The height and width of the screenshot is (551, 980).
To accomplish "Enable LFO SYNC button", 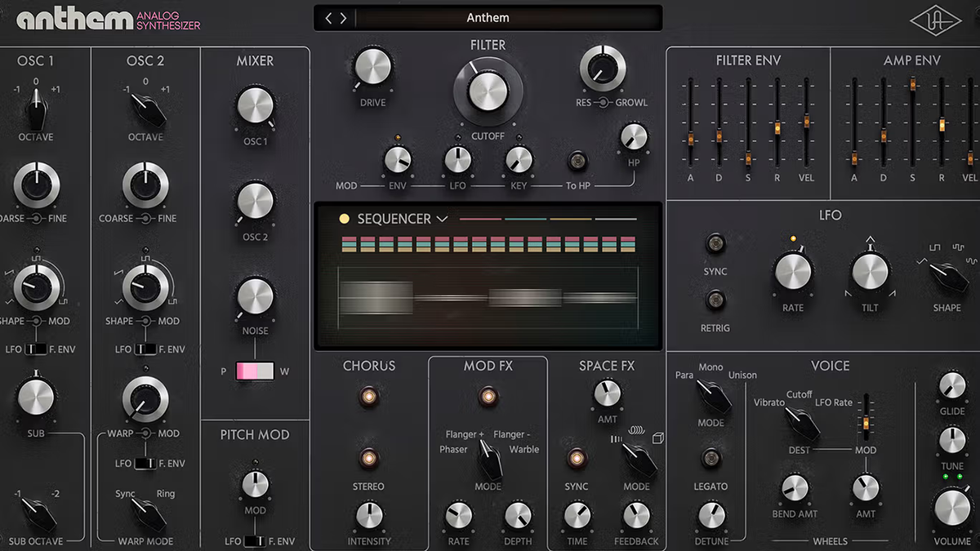I will coord(715,243).
